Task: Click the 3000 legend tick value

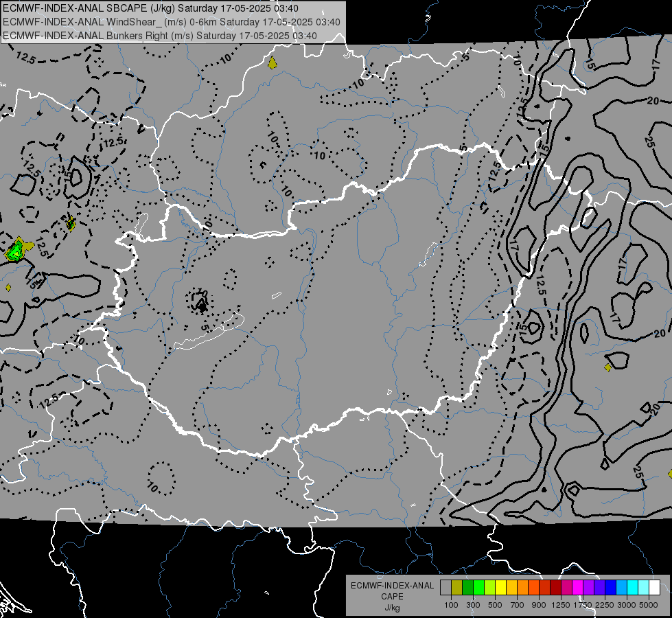Action: pyautogui.click(x=627, y=605)
